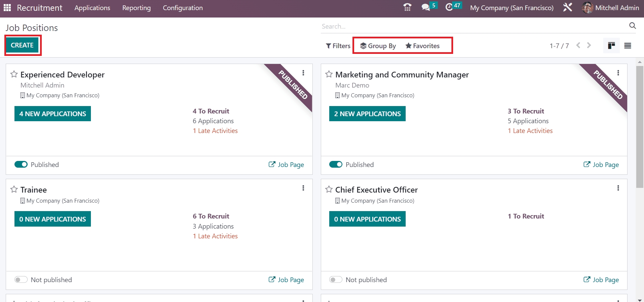
Task: Switch to list view icon
Action: click(x=628, y=46)
